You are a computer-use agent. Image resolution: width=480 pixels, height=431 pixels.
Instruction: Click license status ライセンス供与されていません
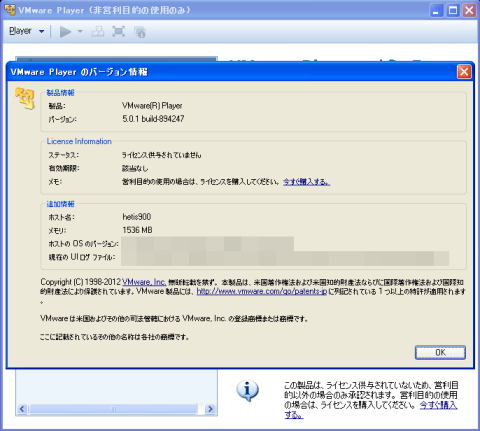pyautogui.click(x=161, y=155)
